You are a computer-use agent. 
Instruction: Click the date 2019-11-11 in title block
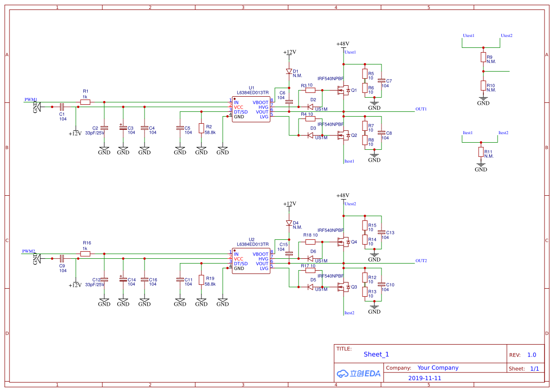[425, 378]
